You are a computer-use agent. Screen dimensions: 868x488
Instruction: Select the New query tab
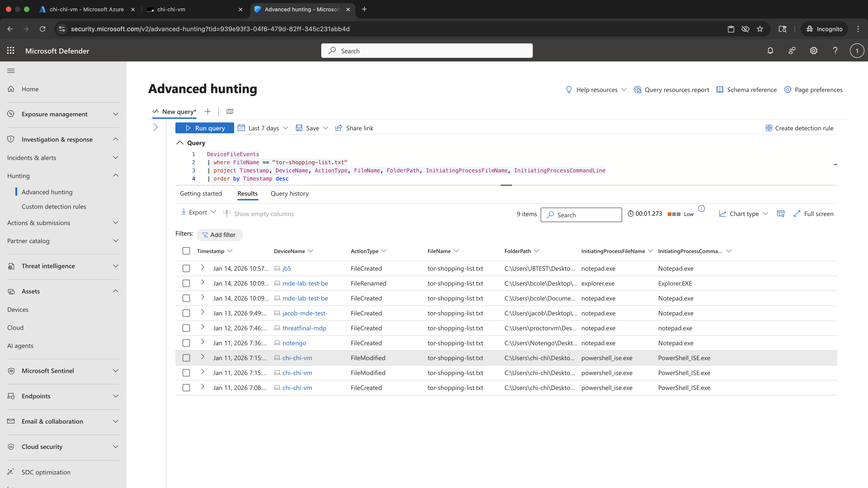coord(174,111)
